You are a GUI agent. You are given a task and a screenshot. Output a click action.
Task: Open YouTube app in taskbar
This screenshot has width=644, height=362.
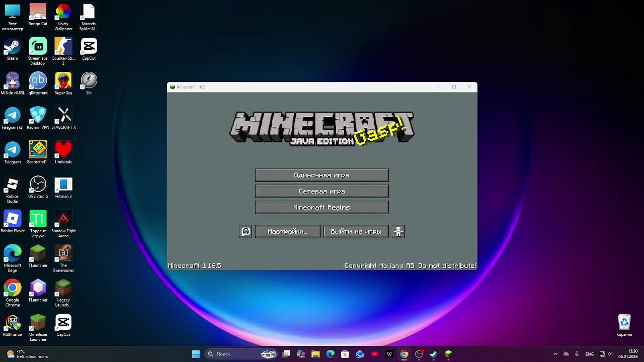coord(374,354)
